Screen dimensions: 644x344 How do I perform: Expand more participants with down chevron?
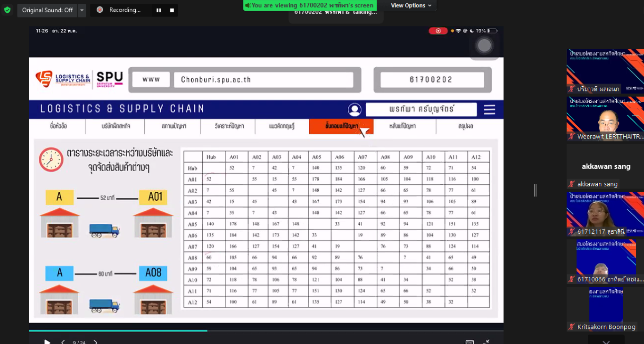point(606,341)
